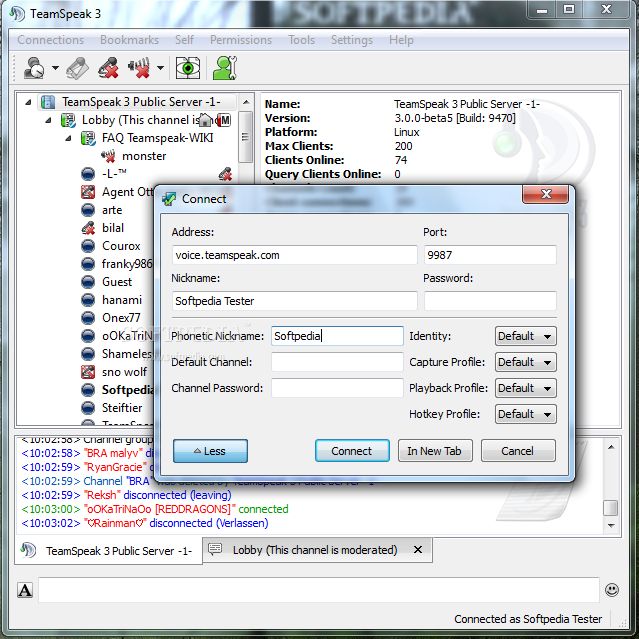Close the Lobby chat tab
This screenshot has height=639, width=639.
(418, 550)
